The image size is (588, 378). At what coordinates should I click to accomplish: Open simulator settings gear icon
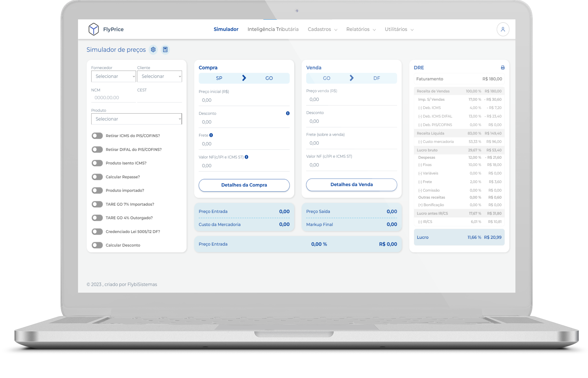(153, 50)
